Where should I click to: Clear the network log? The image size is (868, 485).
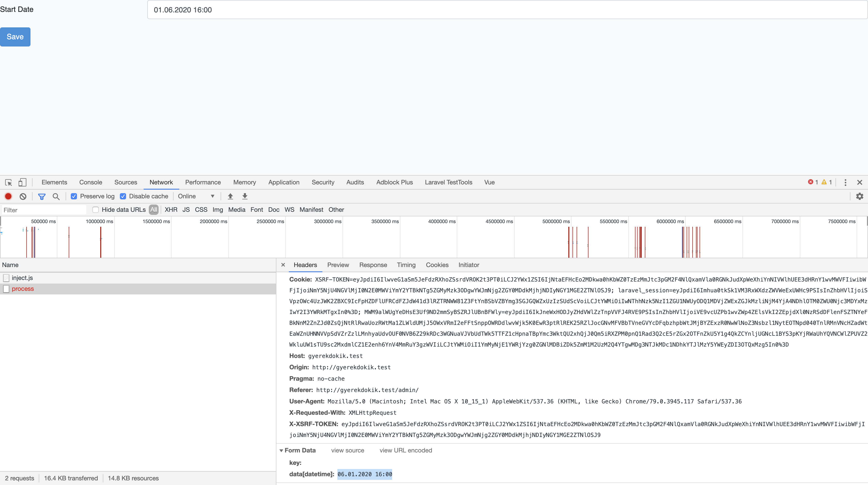tap(23, 196)
